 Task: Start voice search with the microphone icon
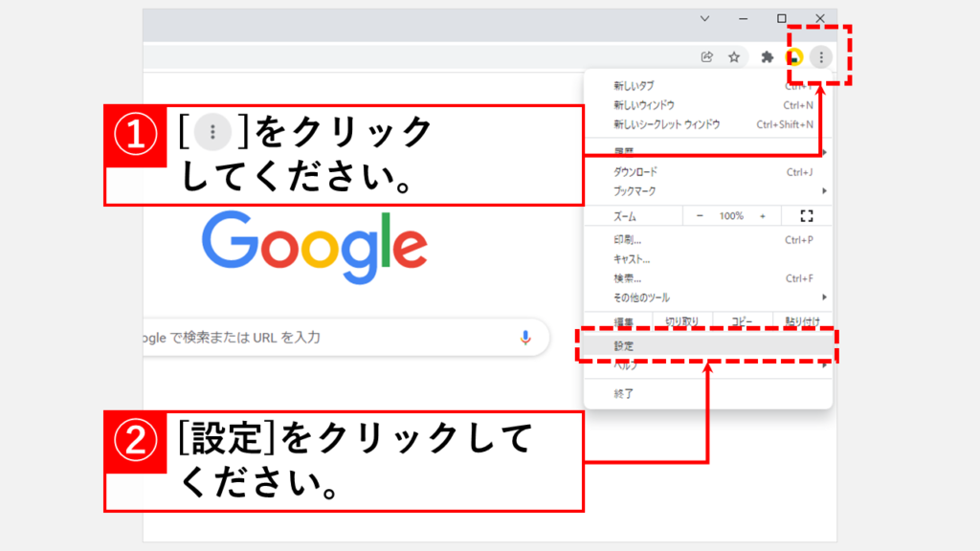pyautogui.click(x=525, y=337)
